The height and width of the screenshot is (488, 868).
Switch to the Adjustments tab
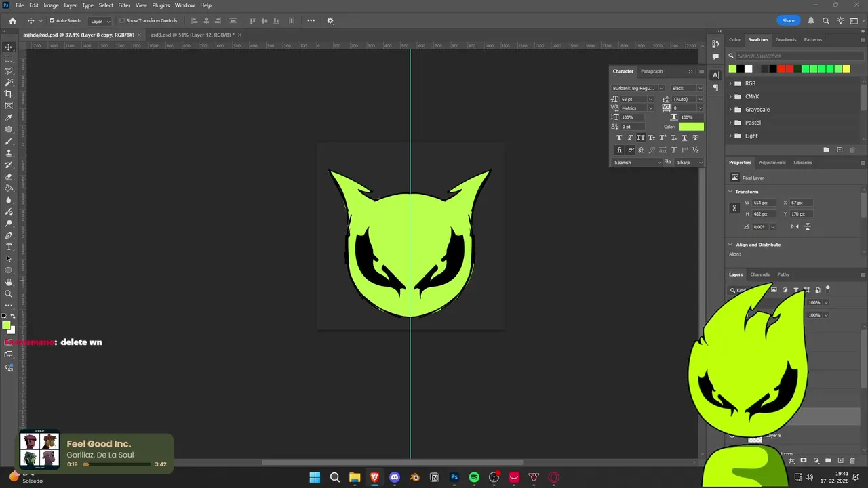772,163
